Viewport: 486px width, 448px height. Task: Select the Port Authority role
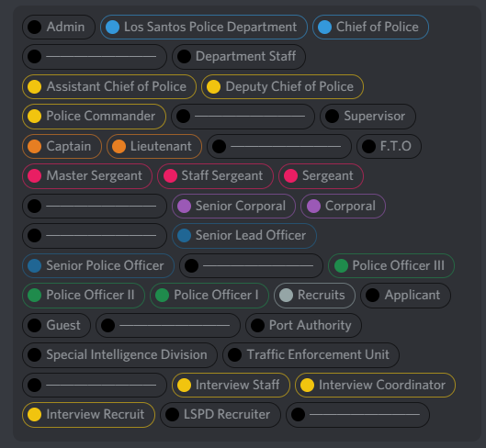pos(303,325)
